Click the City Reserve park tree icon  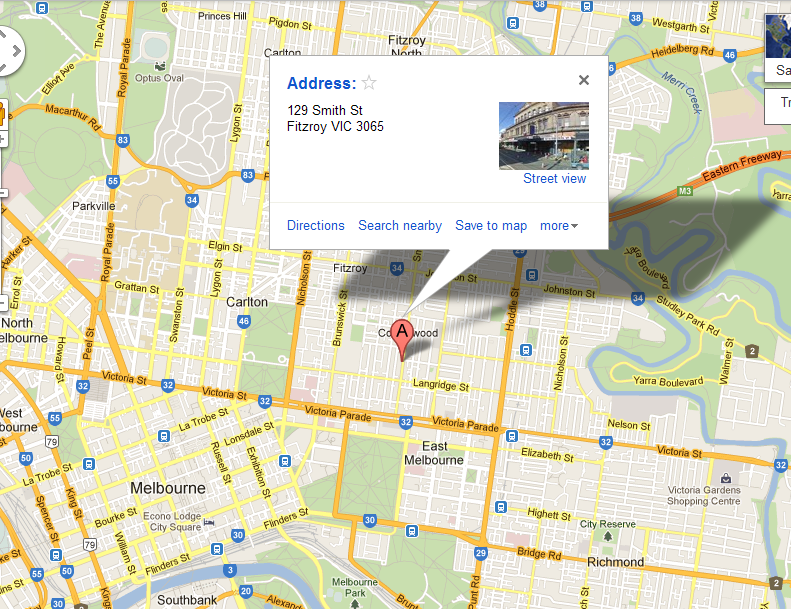pos(608,536)
